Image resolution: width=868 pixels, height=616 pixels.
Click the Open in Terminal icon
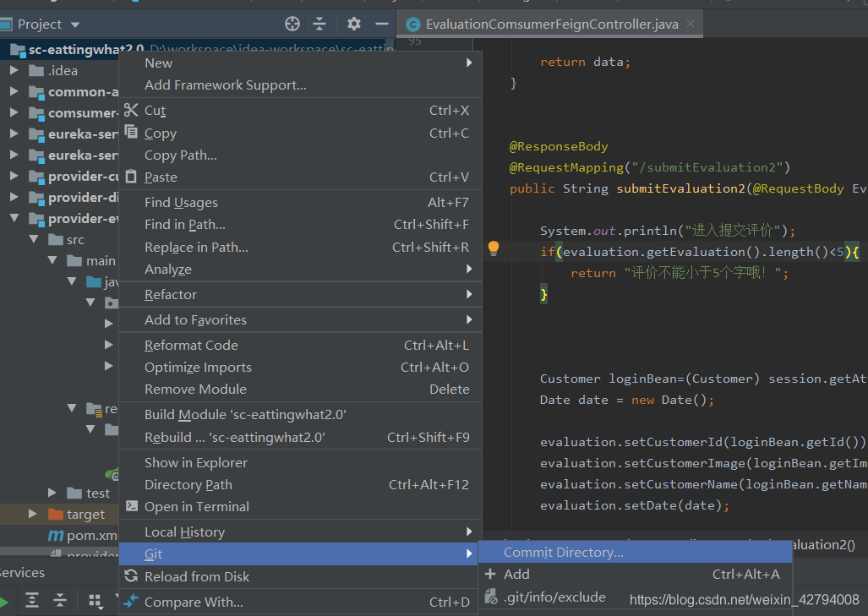(132, 506)
